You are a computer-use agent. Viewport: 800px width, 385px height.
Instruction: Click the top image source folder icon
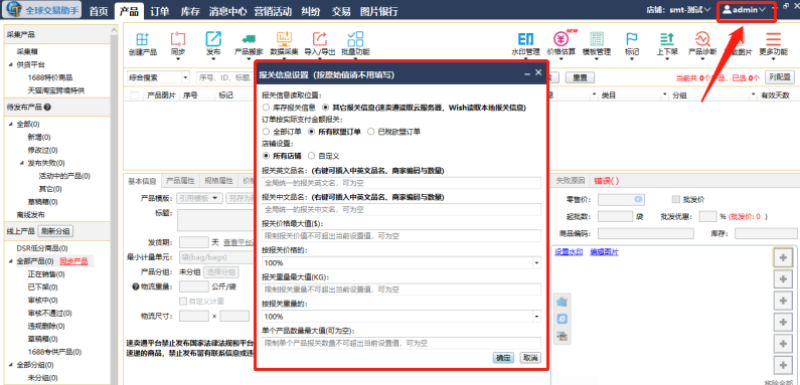coord(562,302)
